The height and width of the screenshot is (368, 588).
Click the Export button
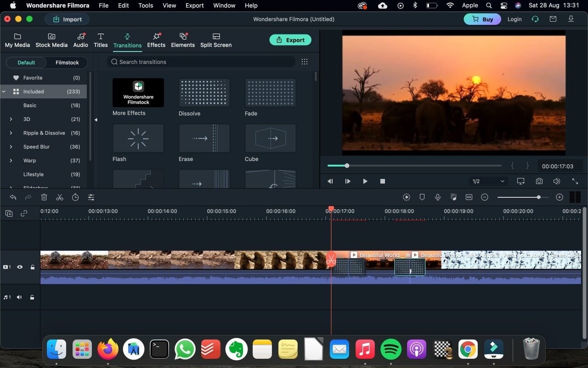click(x=290, y=40)
